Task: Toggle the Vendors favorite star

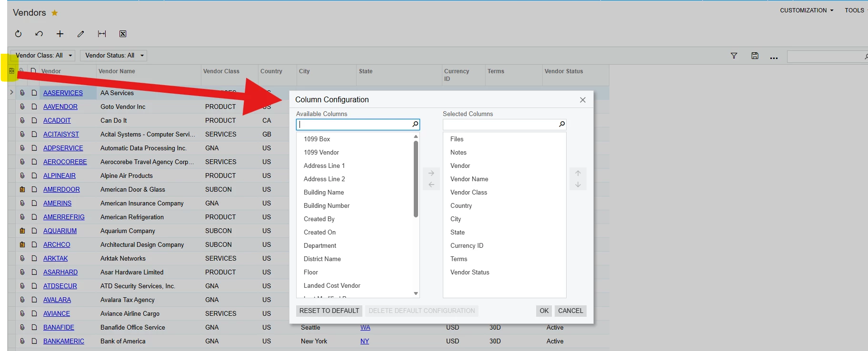Action: (x=55, y=13)
